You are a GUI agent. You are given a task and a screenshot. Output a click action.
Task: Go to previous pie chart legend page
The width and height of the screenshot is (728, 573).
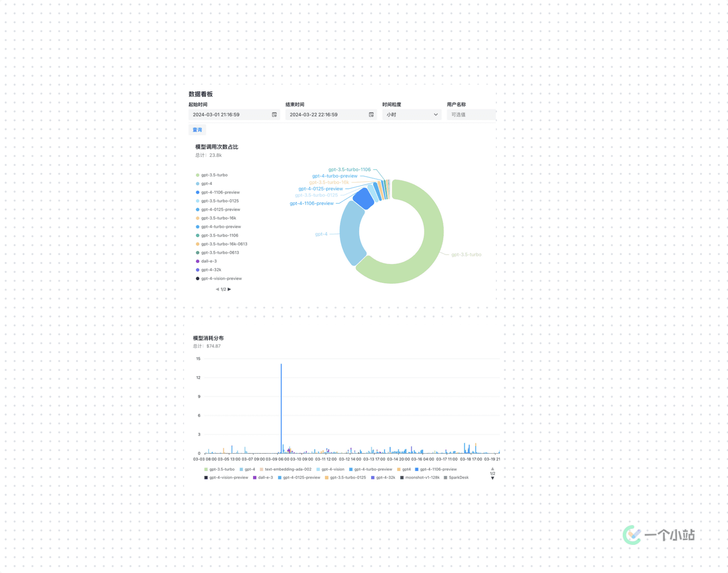tap(217, 289)
